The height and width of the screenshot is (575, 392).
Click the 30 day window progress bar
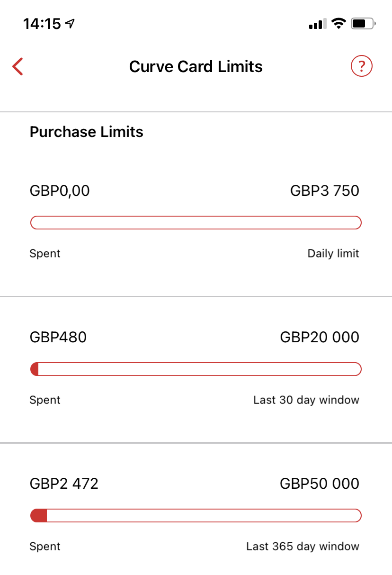pos(196,369)
